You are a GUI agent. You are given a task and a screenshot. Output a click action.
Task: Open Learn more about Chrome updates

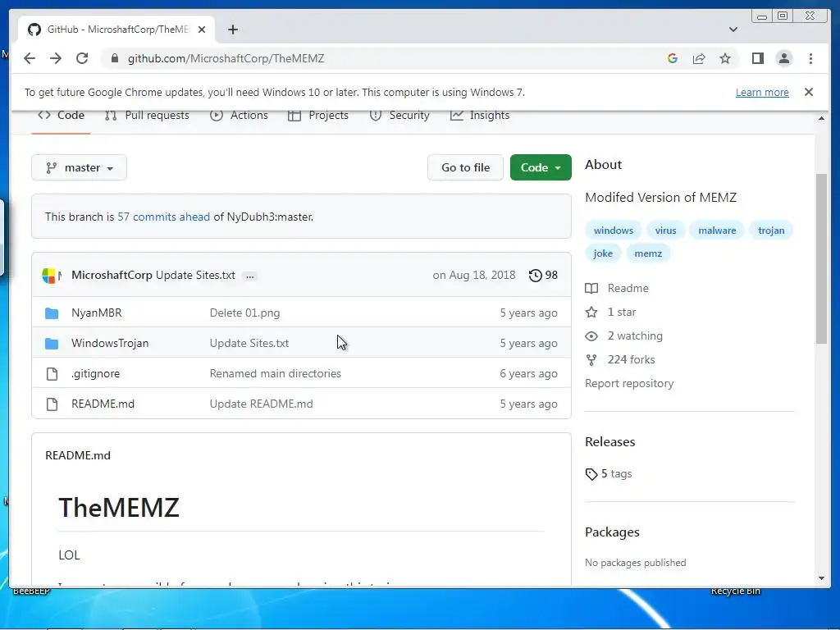tap(762, 92)
